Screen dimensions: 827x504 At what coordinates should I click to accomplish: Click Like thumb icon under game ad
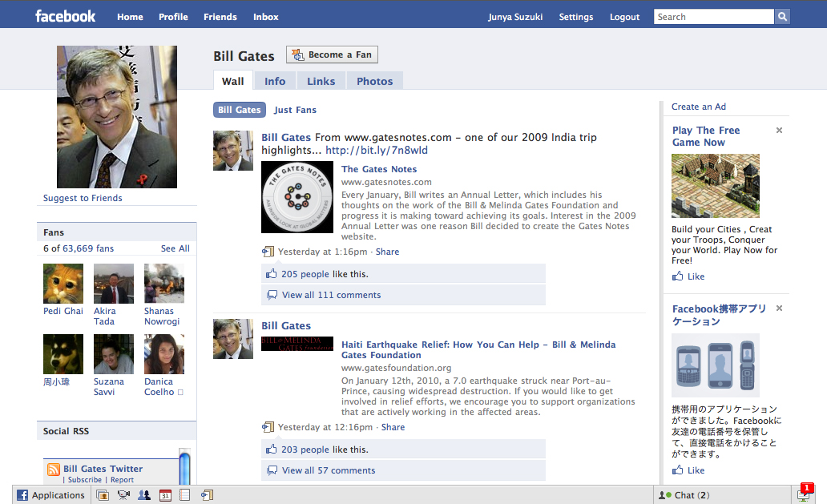click(x=677, y=276)
